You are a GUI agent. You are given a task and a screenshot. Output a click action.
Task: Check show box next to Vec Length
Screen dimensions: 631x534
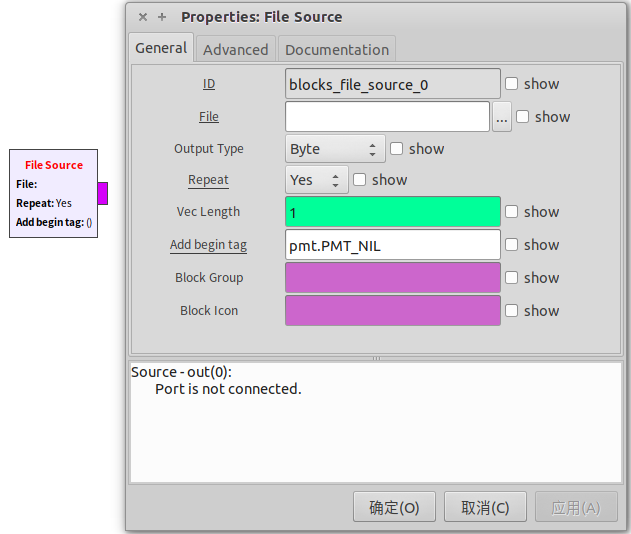(512, 212)
